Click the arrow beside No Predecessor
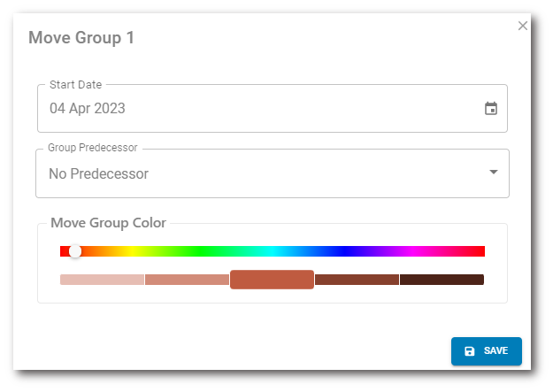Image resolution: width=553 pixels, height=392 pixels. pyautogui.click(x=494, y=172)
